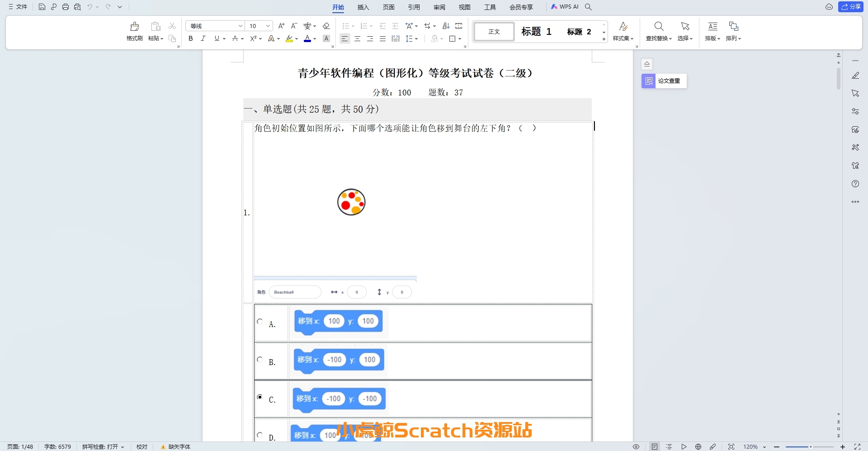Select radio button for option C

tap(260, 397)
